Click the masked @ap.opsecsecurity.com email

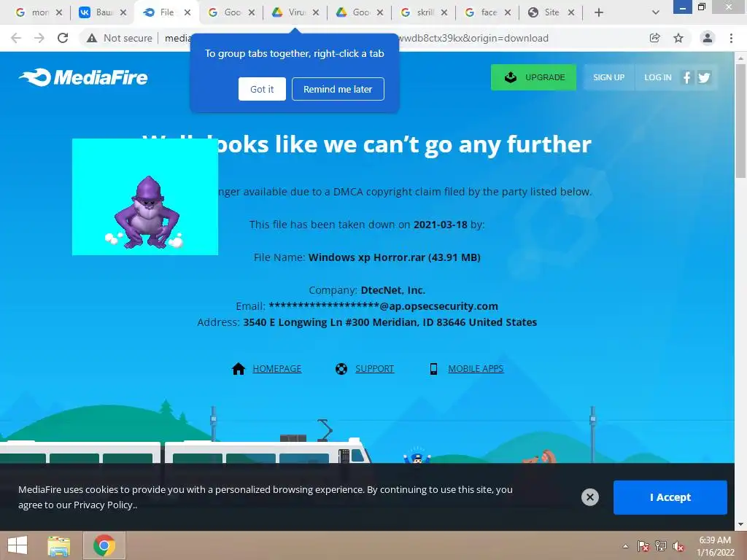point(384,306)
